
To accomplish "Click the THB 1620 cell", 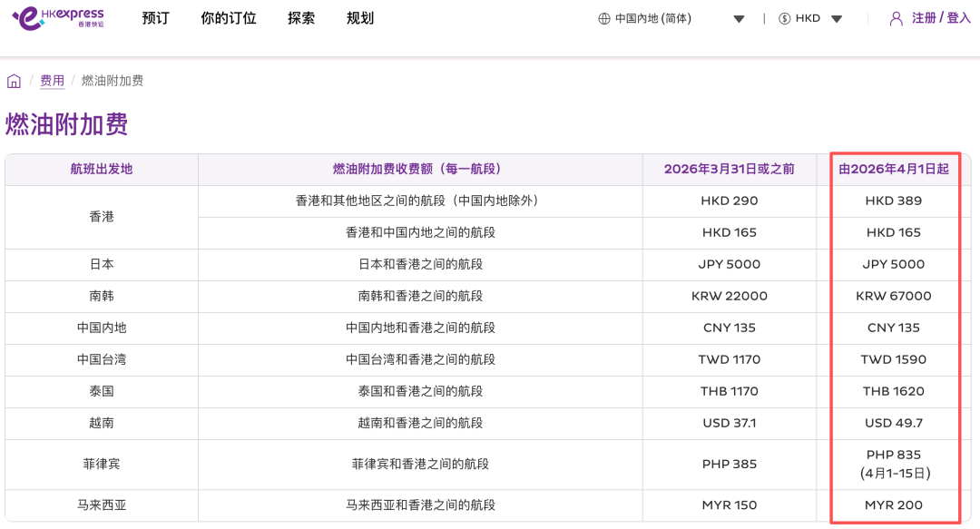I will pos(894,391).
